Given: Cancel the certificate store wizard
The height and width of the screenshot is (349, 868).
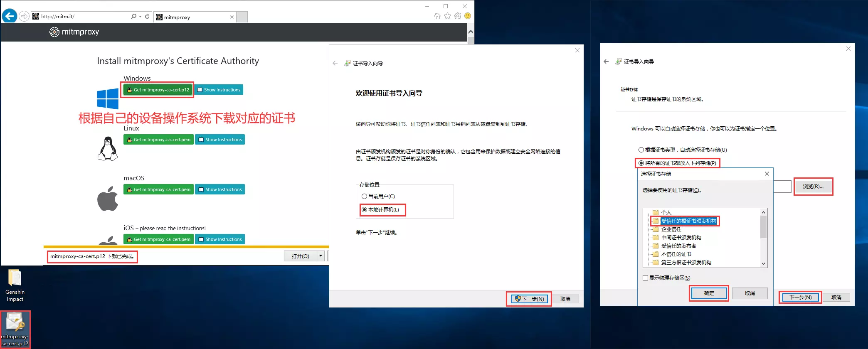Looking at the screenshot, I should [836, 297].
